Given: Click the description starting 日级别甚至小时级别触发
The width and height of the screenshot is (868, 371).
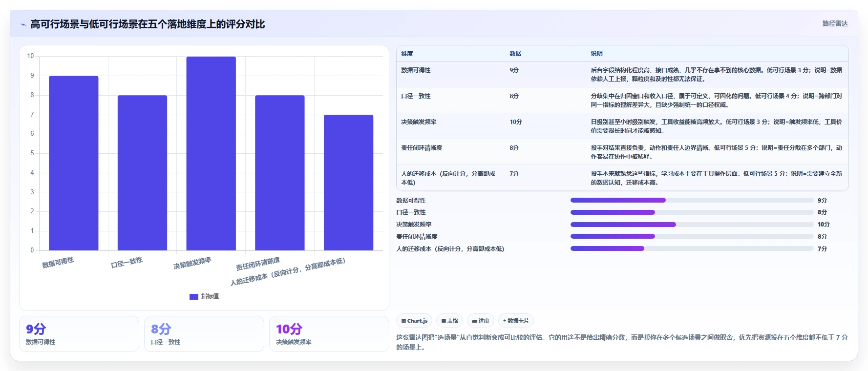Looking at the screenshot, I should 717,126.
